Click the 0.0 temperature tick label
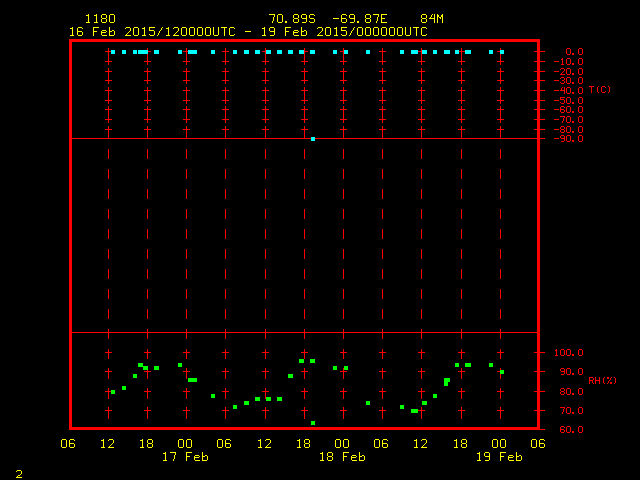Screen dimensions: 640x480 (575, 51)
